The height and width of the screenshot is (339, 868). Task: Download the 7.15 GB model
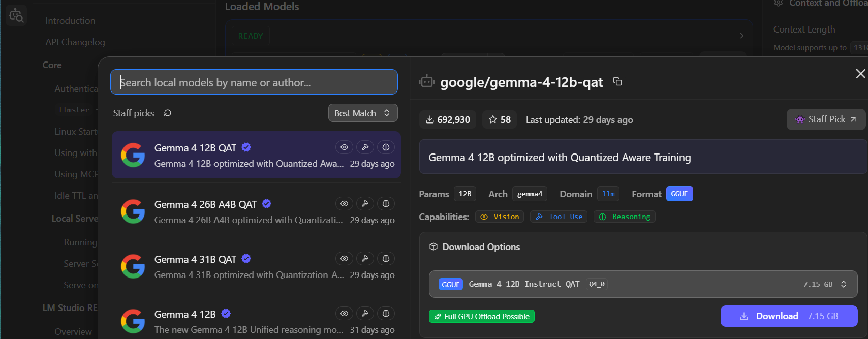click(789, 316)
